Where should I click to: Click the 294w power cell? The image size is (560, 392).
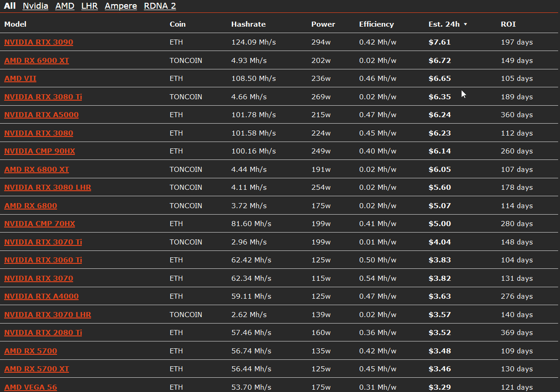coord(321,42)
